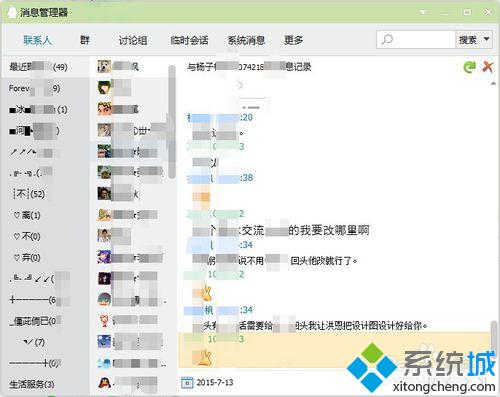Click the 搜索 button
The image size is (500, 397).
tap(468, 40)
